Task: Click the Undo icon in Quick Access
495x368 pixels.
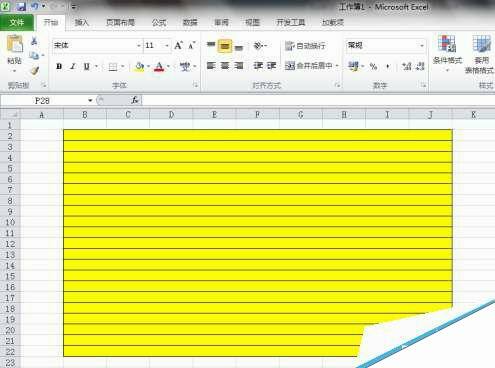Action: point(35,6)
